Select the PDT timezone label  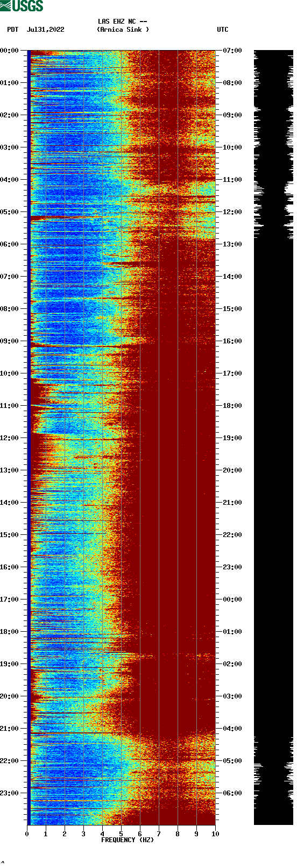tap(13, 30)
